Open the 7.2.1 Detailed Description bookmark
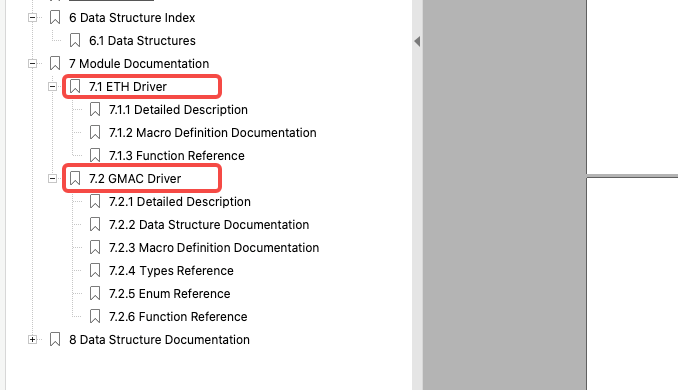The image size is (678, 390). pos(180,201)
